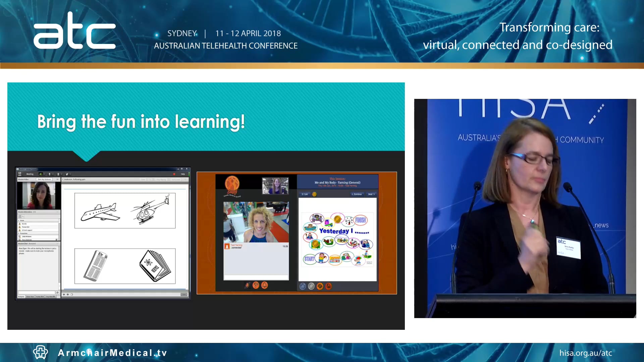
Task: Select the ear listening icon in SWAY
Action: 256,285
